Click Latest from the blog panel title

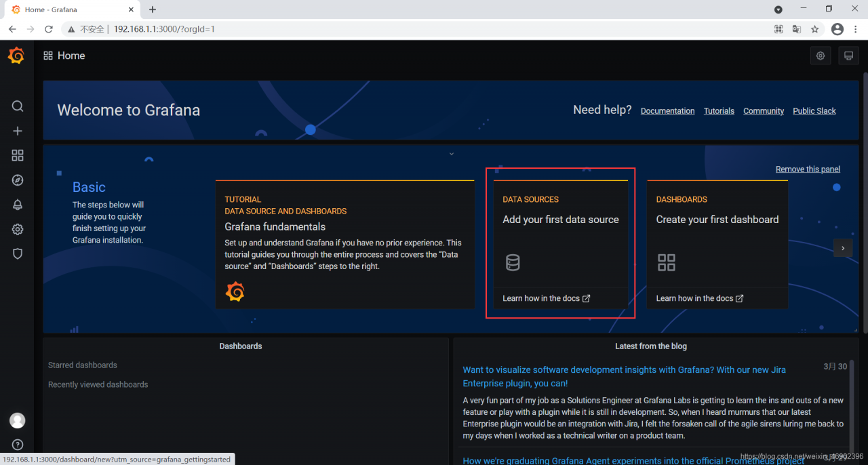click(651, 346)
